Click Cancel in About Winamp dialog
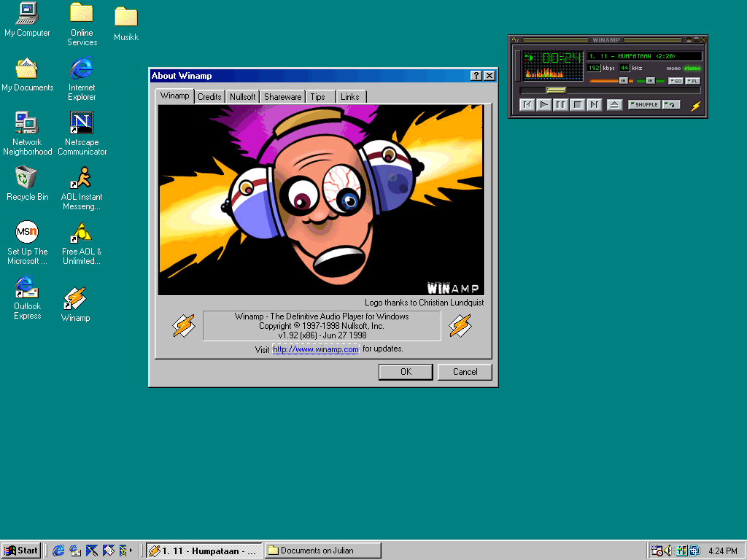This screenshot has width=747, height=560. click(x=465, y=372)
